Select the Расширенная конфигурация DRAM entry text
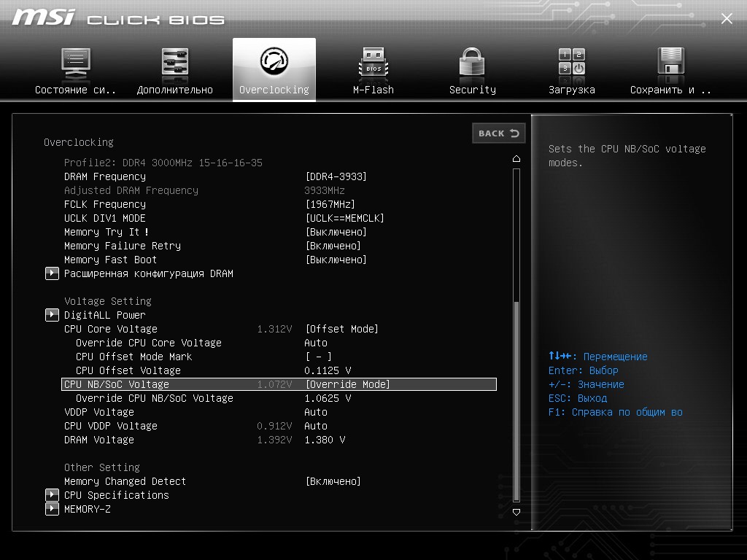 149,274
